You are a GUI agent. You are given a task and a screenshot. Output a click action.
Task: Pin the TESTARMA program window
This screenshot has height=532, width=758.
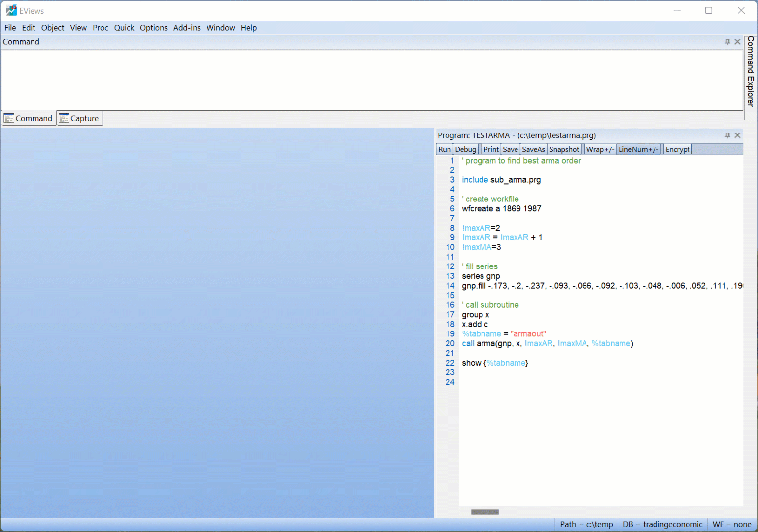[x=727, y=135]
